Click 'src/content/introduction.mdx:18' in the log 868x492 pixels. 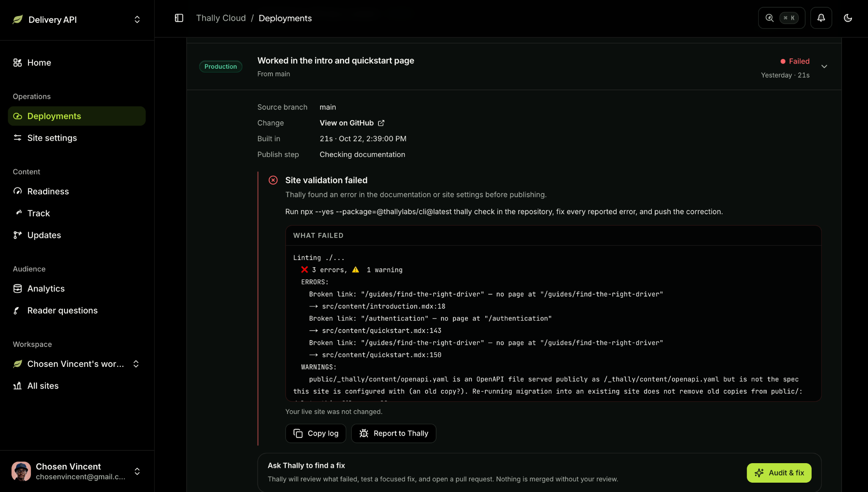coord(383,306)
